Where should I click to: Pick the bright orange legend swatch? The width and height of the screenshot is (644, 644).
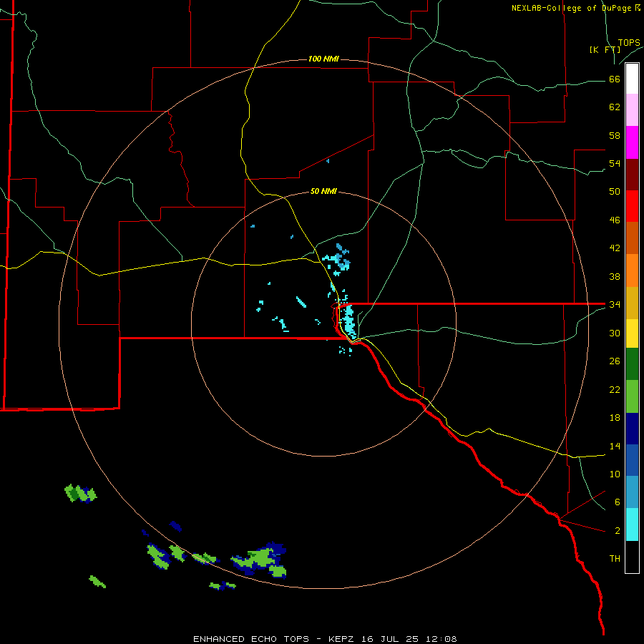coord(632,270)
